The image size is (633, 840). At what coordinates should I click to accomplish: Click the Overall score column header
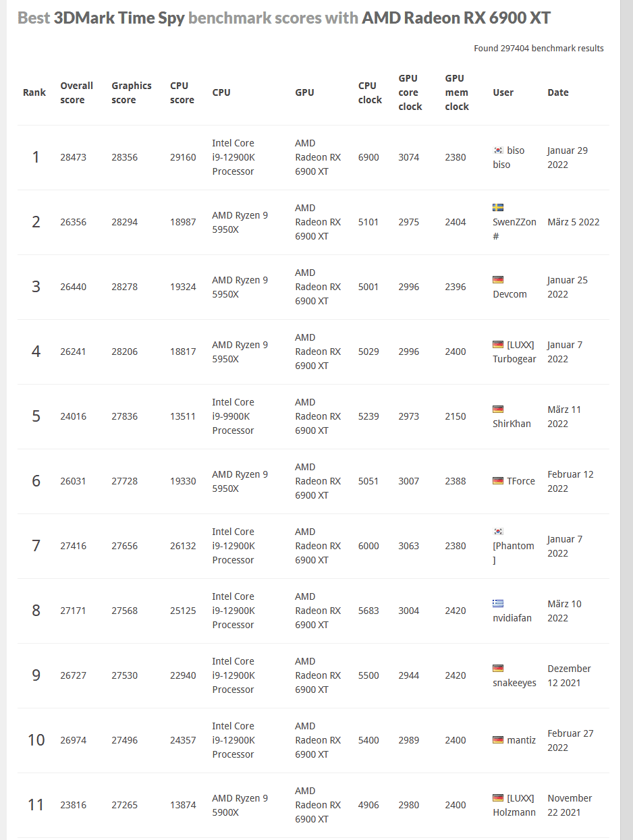[x=76, y=92]
